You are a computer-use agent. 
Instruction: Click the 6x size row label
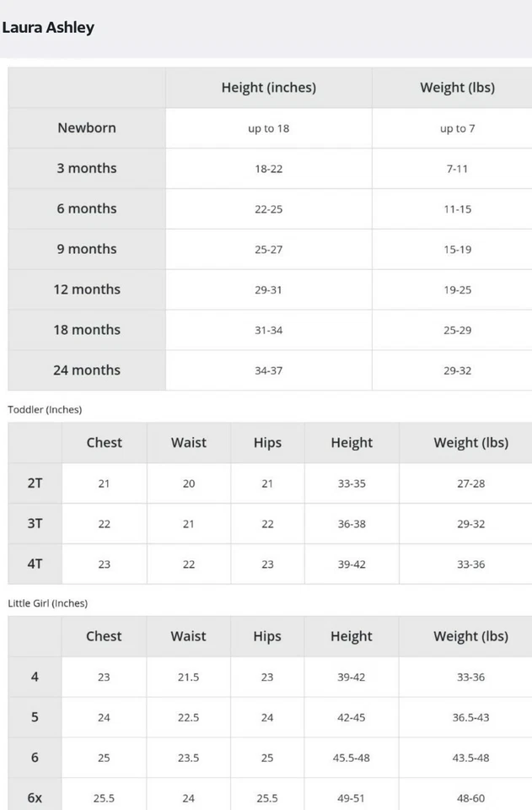pyautogui.click(x=35, y=797)
